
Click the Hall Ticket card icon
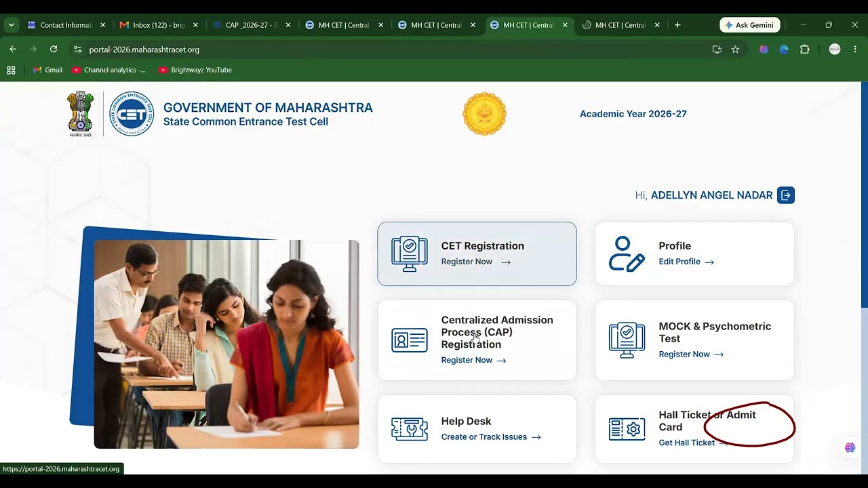point(627,429)
